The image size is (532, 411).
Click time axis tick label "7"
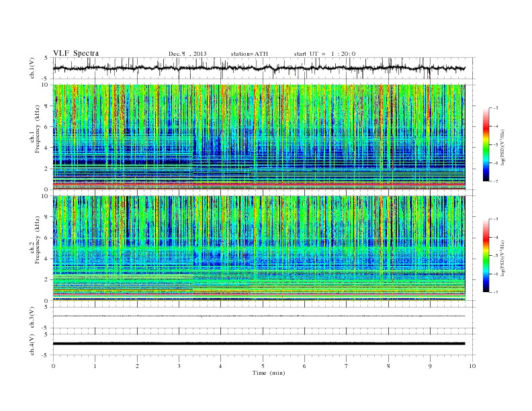click(x=347, y=366)
